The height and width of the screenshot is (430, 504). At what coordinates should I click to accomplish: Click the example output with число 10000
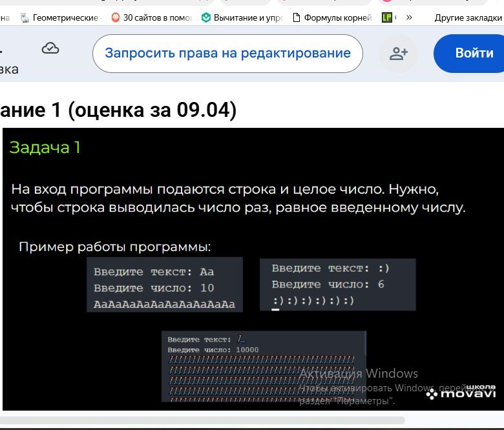pyautogui.click(x=264, y=366)
